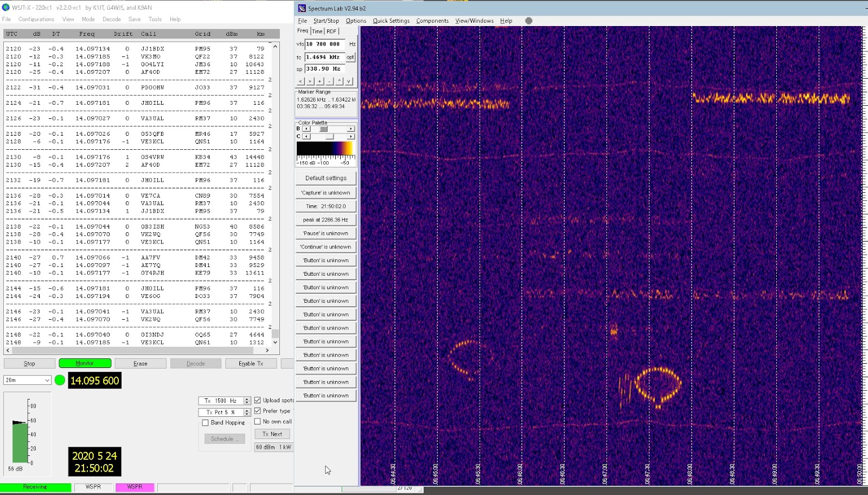The height and width of the screenshot is (495, 868).
Task: Click the contrast slider right arrow
Action: click(351, 136)
